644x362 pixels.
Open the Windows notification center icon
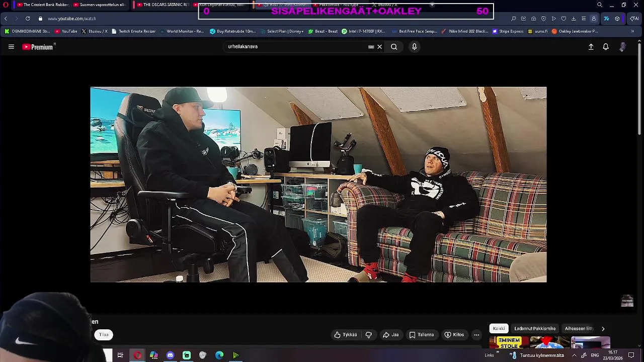631,355
